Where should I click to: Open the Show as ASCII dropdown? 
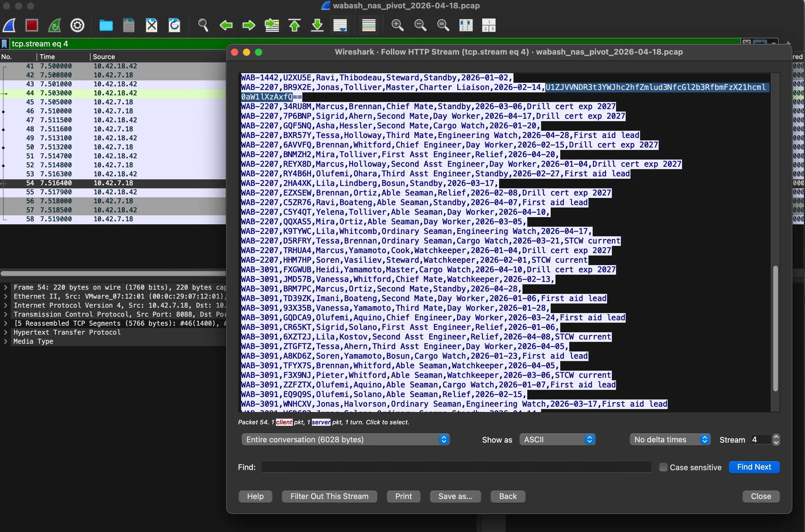pos(557,439)
